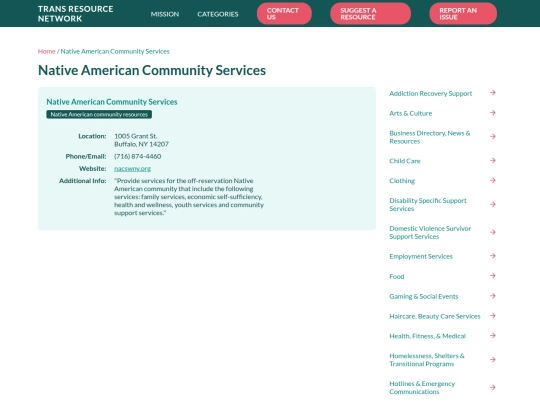The image size is (540, 405).
Task: Click the arrow icon beside Employment Services
Action: click(x=493, y=256)
